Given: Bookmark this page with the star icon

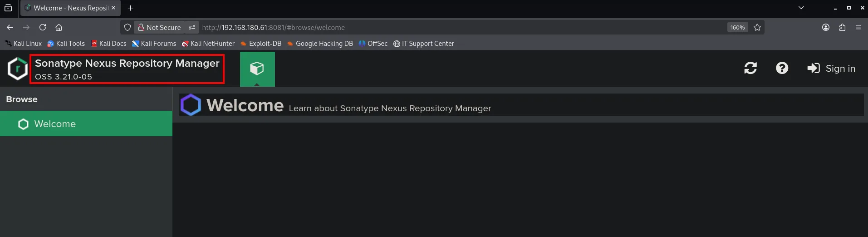Looking at the screenshot, I should [757, 27].
